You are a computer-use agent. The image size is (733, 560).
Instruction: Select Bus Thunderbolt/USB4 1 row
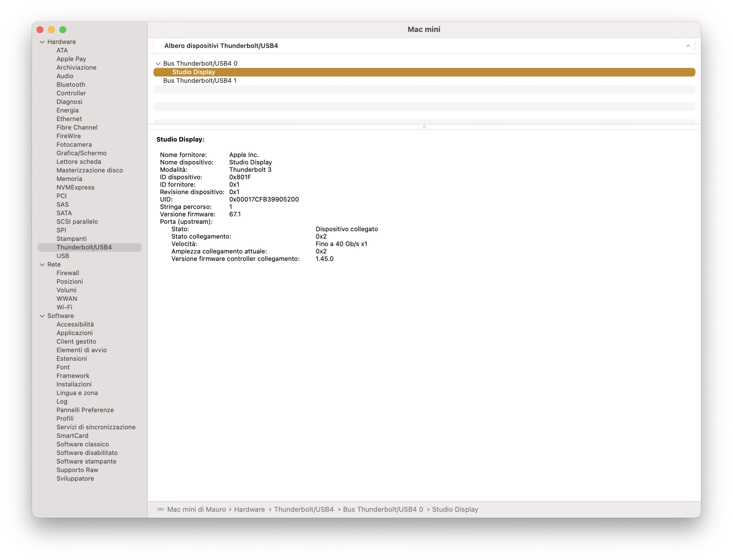click(x=200, y=81)
